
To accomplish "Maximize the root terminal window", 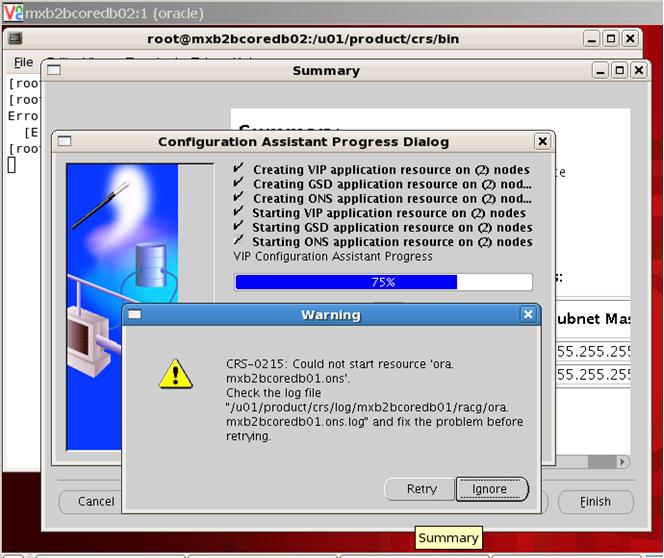I will click(x=611, y=39).
